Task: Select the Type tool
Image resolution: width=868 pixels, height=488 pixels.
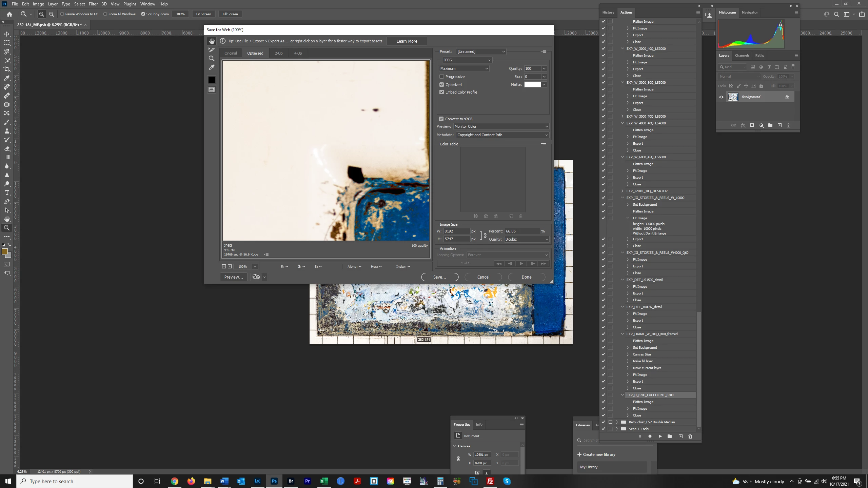Action: point(7,192)
